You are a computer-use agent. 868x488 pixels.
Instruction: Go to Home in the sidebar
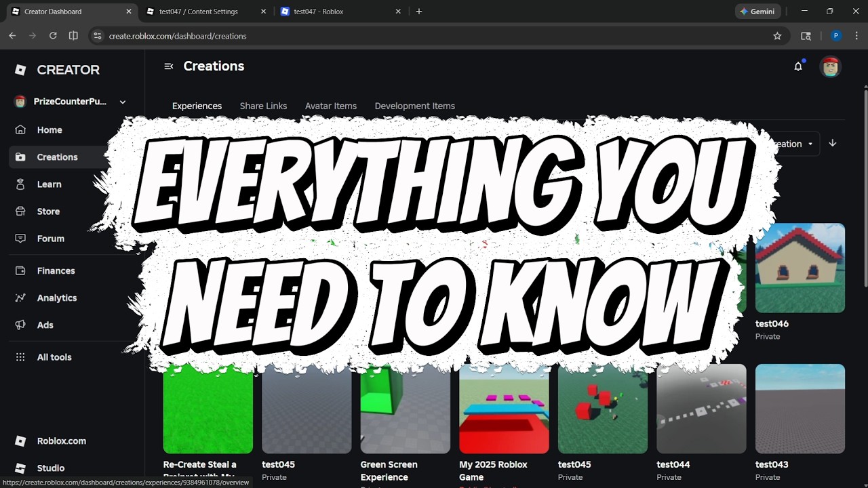50,130
